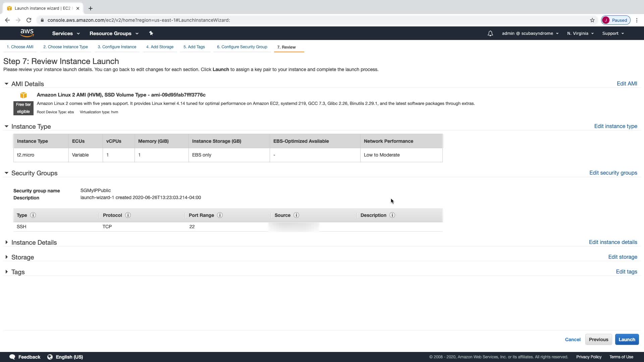Image resolution: width=644 pixels, height=362 pixels.
Task: Click the info icon next to Type
Action: click(33, 215)
